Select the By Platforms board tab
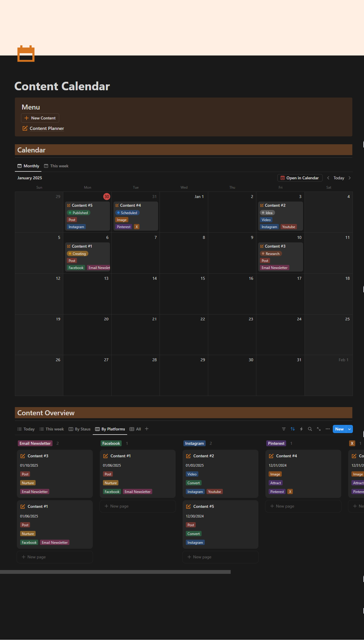 pyautogui.click(x=110, y=429)
